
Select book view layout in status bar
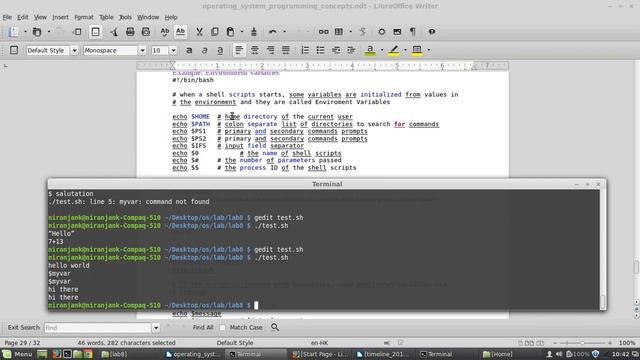click(x=540, y=343)
